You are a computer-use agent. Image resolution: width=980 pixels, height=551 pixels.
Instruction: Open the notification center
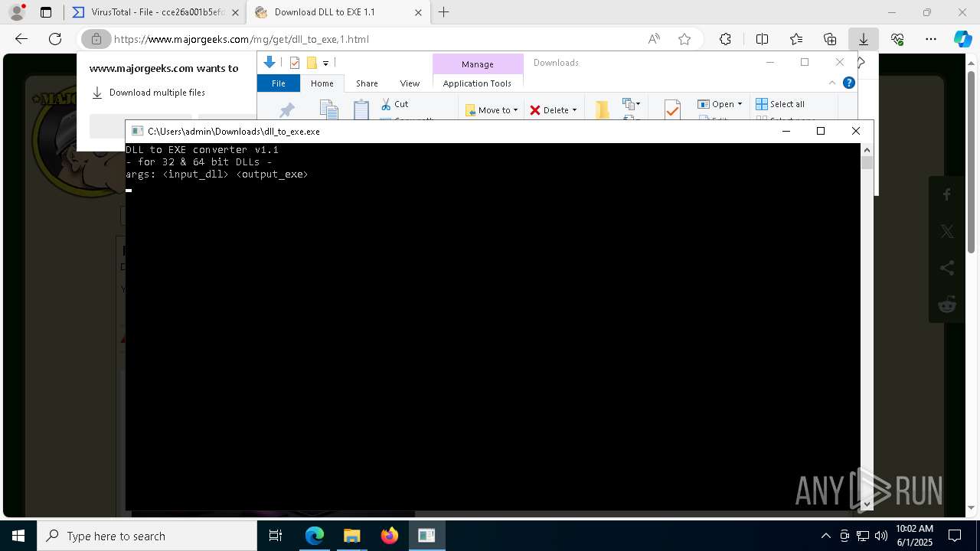pyautogui.click(x=955, y=536)
